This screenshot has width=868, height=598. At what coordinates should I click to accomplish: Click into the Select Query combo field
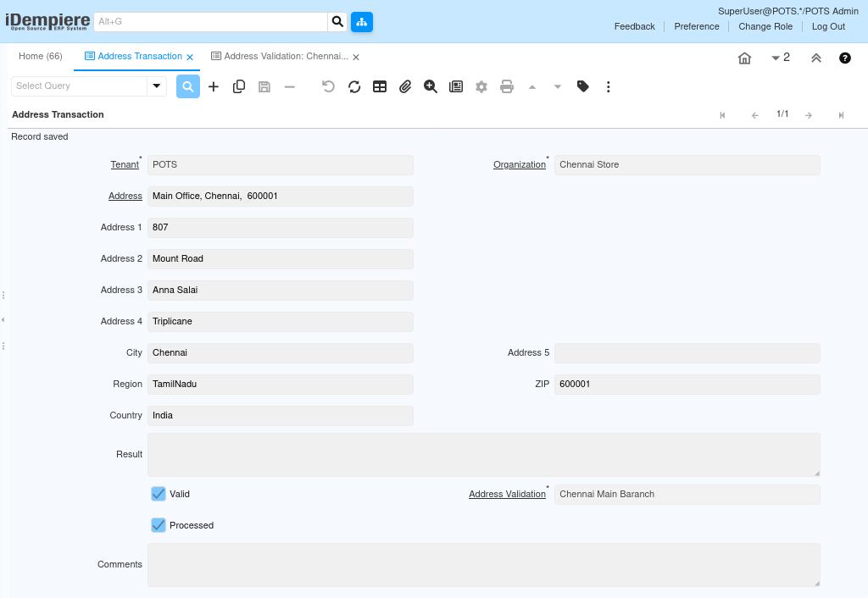79,86
